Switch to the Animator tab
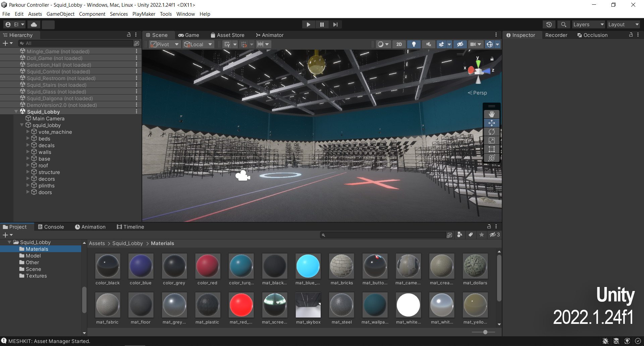The width and height of the screenshot is (644, 346). pyautogui.click(x=270, y=35)
